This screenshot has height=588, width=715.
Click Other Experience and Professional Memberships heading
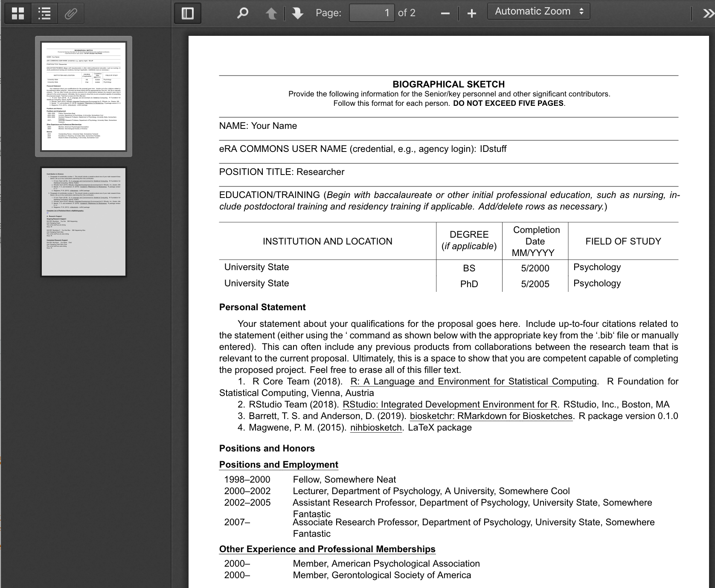coord(327,549)
